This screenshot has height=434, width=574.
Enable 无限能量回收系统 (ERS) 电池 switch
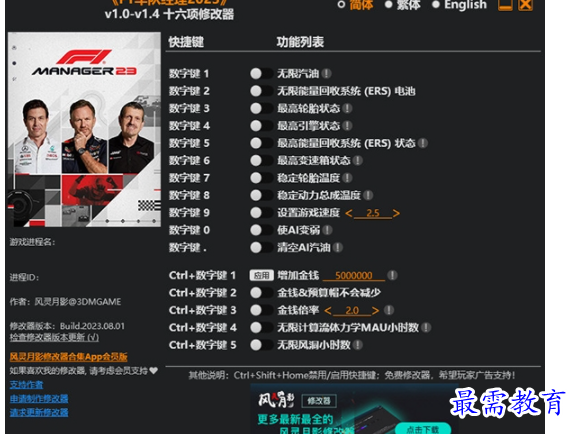pos(261,91)
